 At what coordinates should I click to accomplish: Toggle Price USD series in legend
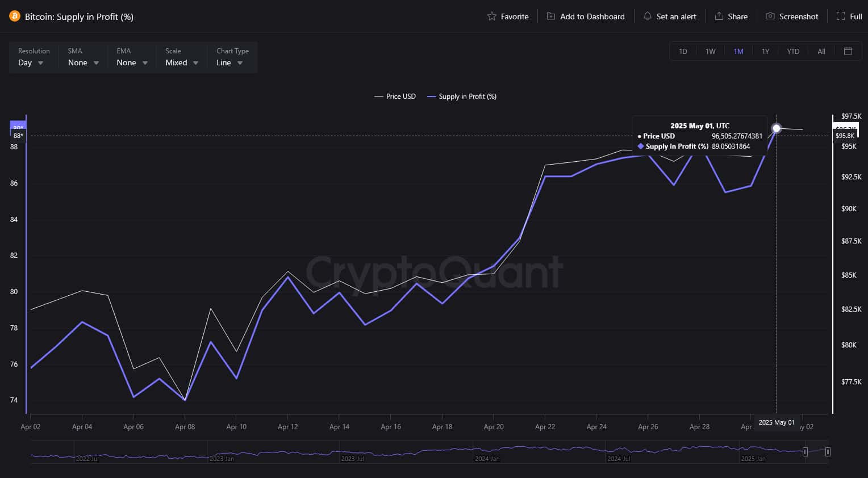(x=395, y=97)
